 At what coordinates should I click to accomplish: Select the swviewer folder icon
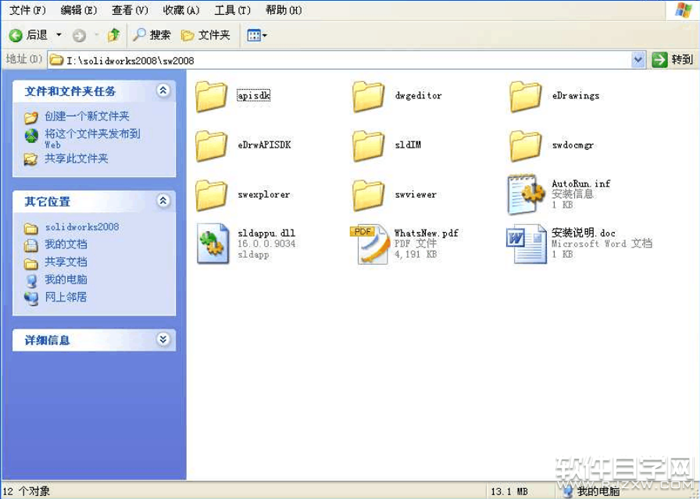click(368, 195)
